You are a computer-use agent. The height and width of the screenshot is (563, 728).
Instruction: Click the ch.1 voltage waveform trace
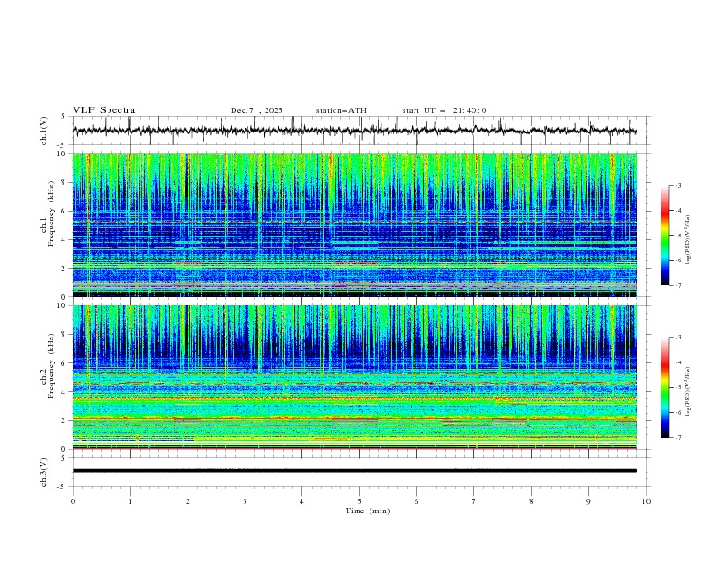click(354, 131)
